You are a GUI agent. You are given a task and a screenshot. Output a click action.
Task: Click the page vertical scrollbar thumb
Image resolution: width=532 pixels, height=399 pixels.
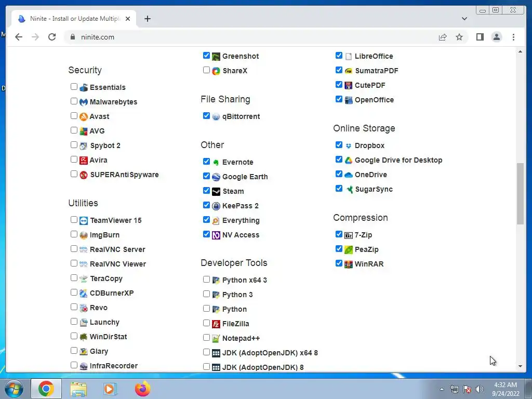coord(520,194)
